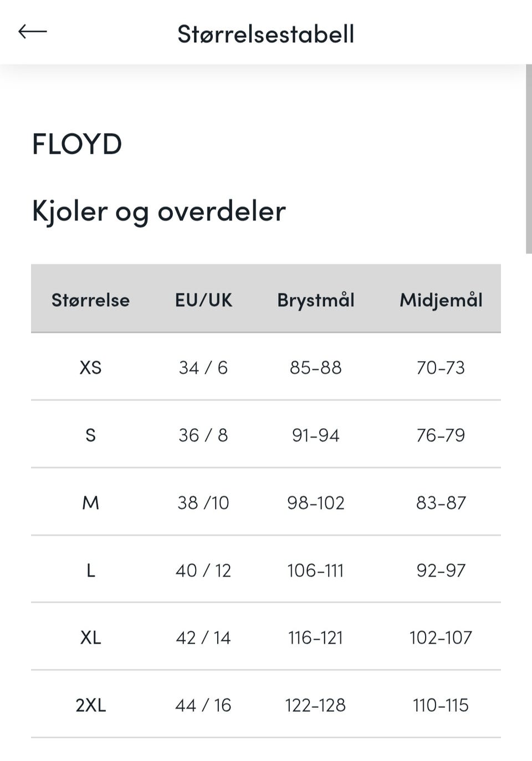
Task: Click the Størrelse column header
Action: (x=90, y=300)
